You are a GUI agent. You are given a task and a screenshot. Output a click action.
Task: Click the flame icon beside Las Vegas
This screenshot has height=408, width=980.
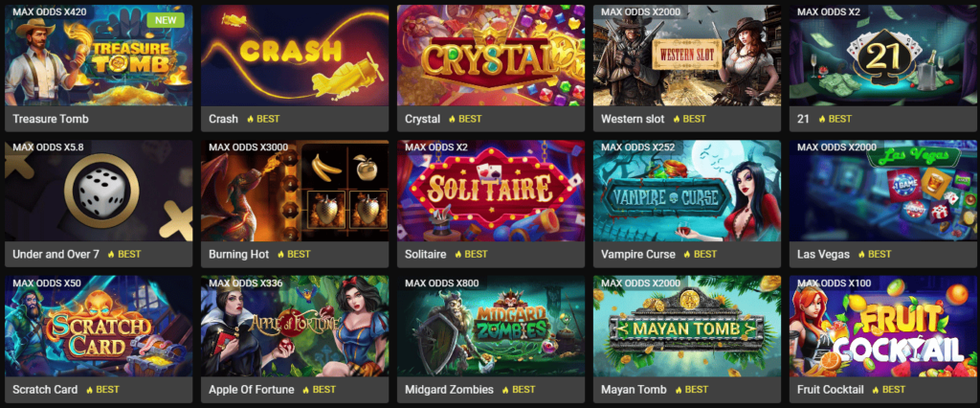point(862,255)
